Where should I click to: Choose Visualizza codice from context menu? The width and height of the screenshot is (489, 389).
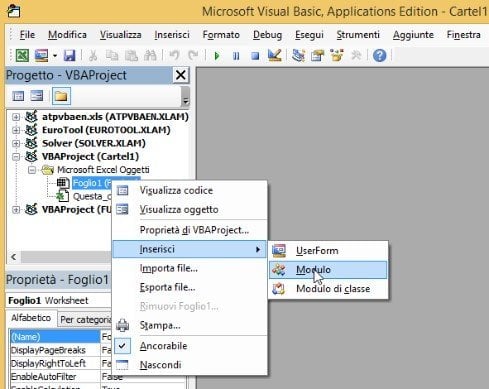coord(190,191)
